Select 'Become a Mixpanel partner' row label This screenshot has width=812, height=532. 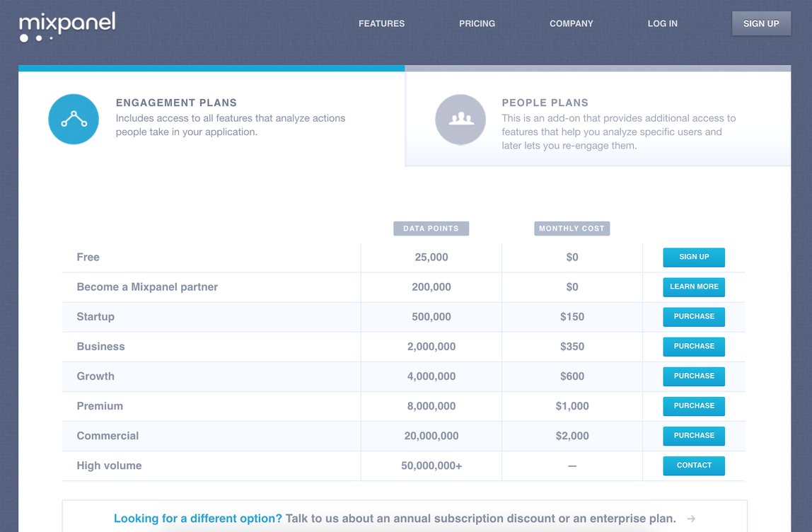point(147,287)
